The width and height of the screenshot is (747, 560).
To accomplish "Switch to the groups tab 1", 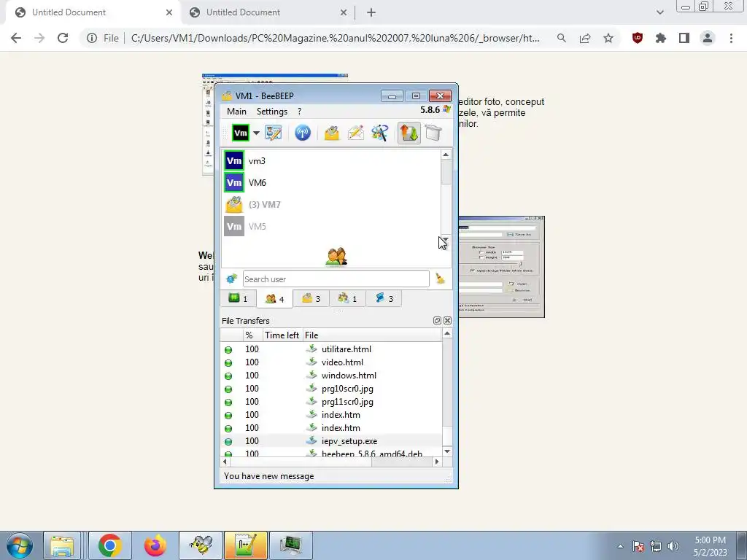I will tap(347, 298).
